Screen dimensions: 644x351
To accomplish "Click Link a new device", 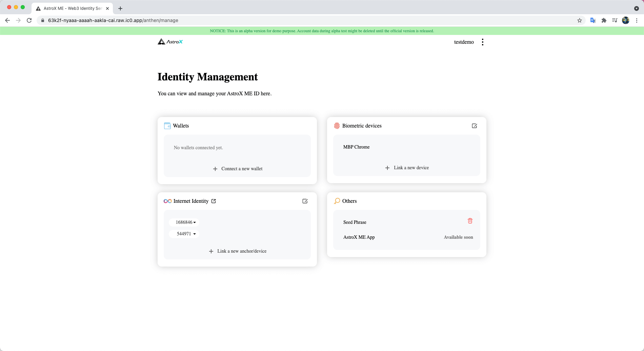I will click(407, 168).
